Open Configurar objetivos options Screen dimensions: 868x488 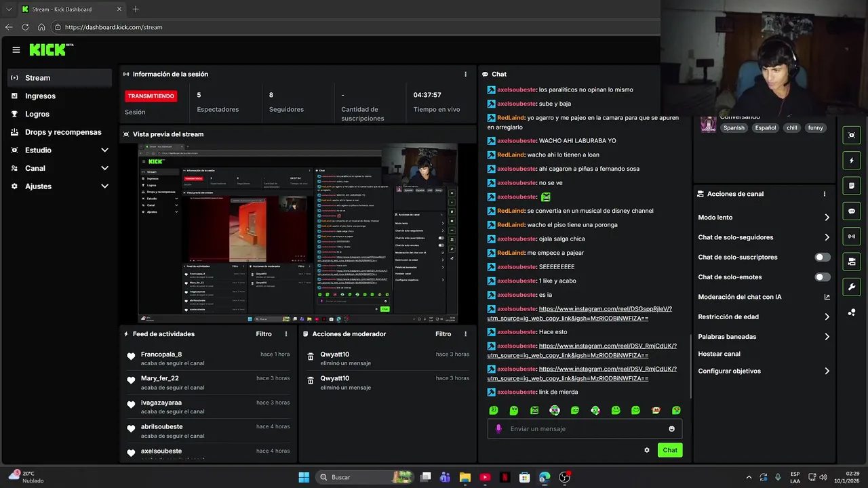[764, 371]
